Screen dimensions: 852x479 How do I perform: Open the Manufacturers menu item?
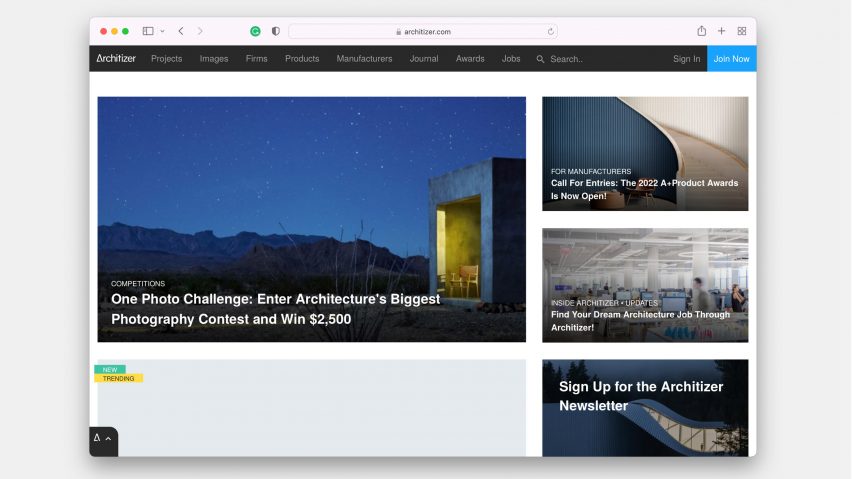click(x=364, y=59)
